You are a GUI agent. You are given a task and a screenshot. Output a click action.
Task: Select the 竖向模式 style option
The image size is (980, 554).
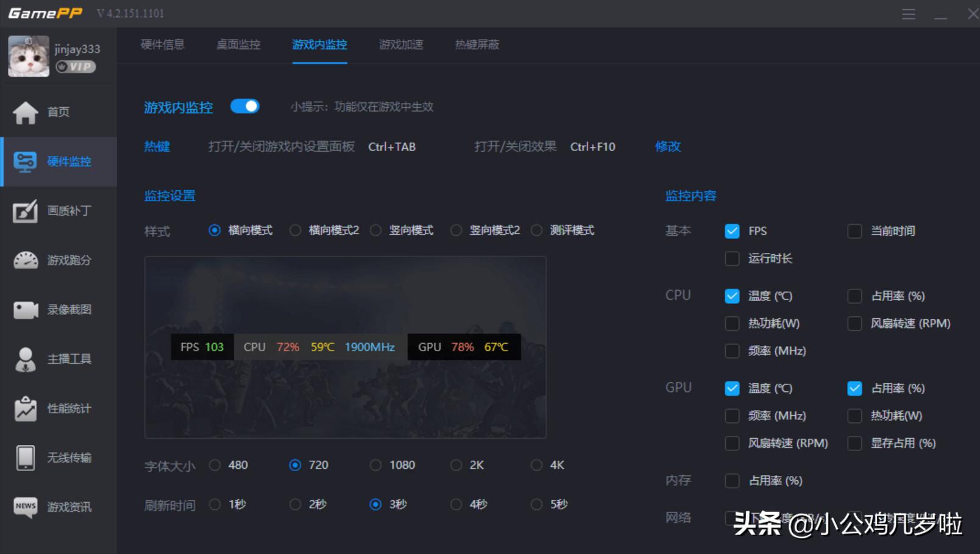coord(376,230)
